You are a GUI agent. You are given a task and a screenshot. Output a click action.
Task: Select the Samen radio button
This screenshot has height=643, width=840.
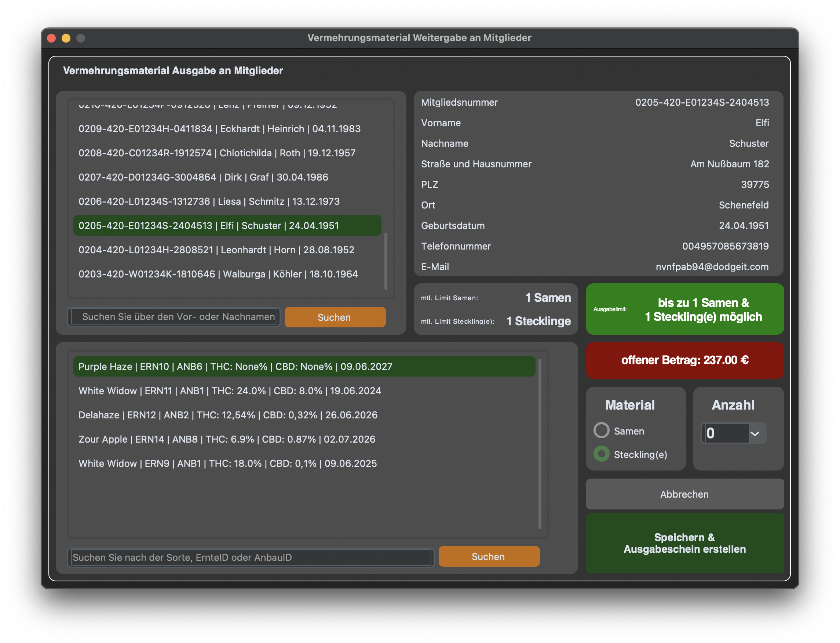click(x=601, y=431)
